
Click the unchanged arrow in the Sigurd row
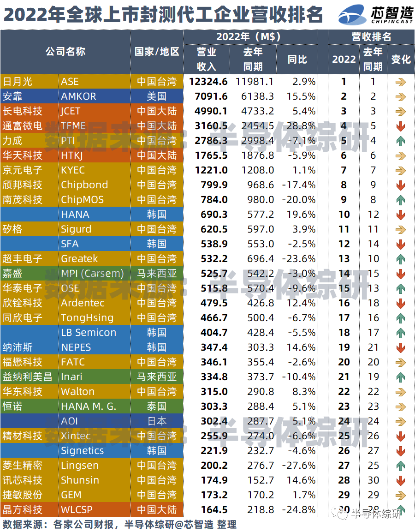(x=400, y=229)
